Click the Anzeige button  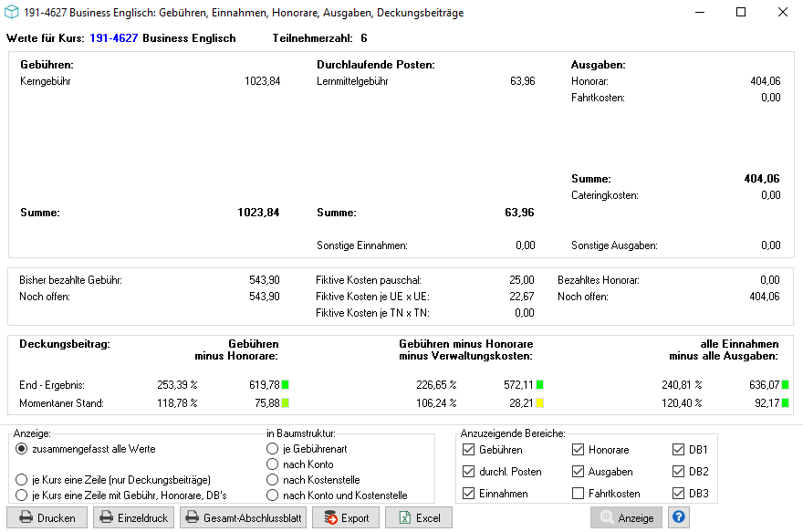(626, 517)
